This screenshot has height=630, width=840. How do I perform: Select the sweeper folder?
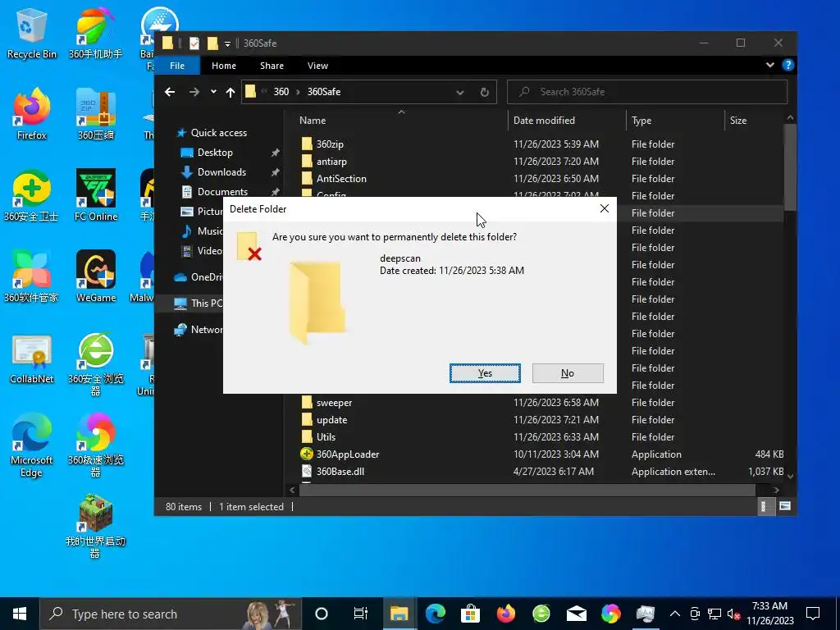point(334,402)
